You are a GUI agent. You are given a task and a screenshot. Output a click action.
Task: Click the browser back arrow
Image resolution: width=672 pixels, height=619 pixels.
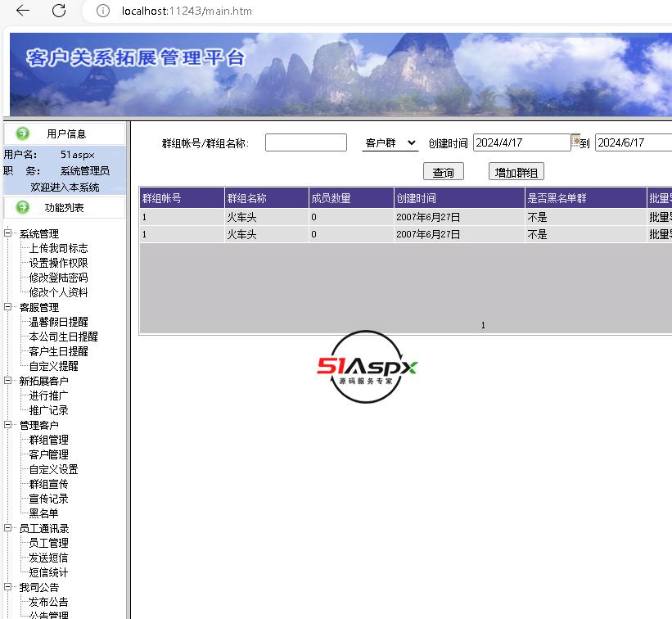23,11
